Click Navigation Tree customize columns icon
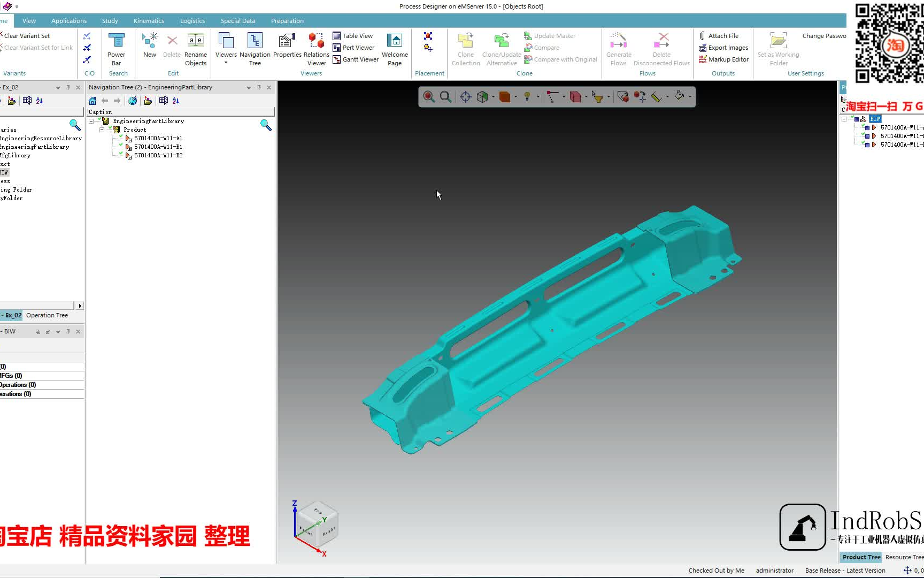 (x=164, y=101)
